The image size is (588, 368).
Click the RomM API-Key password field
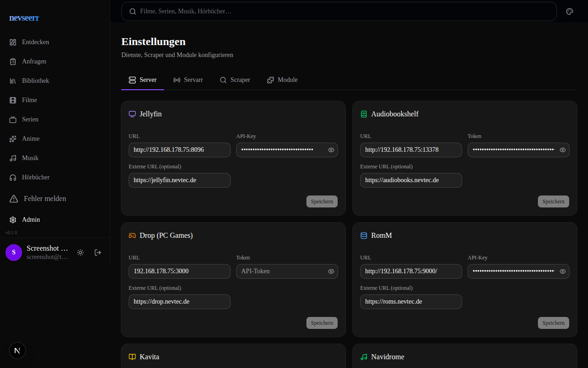point(519,271)
